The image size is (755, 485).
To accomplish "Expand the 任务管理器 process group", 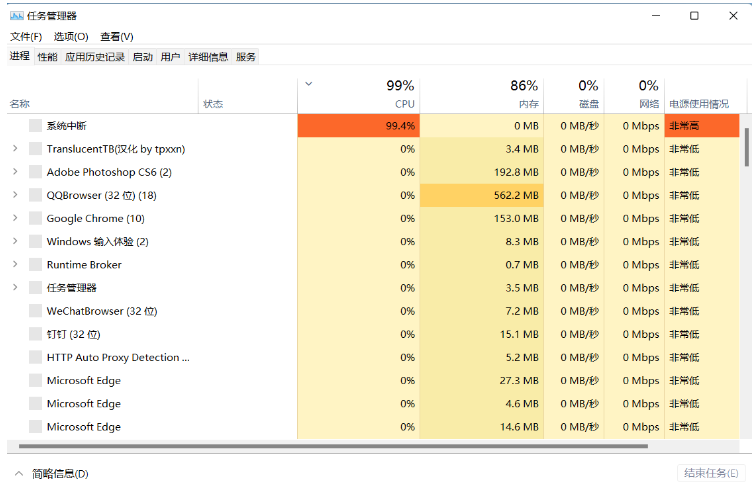I will pyautogui.click(x=15, y=287).
